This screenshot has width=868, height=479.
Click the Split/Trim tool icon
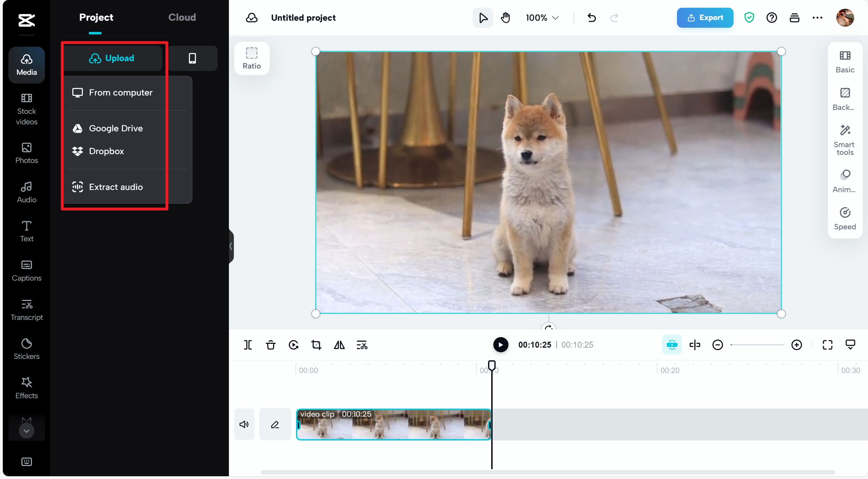[248, 345]
